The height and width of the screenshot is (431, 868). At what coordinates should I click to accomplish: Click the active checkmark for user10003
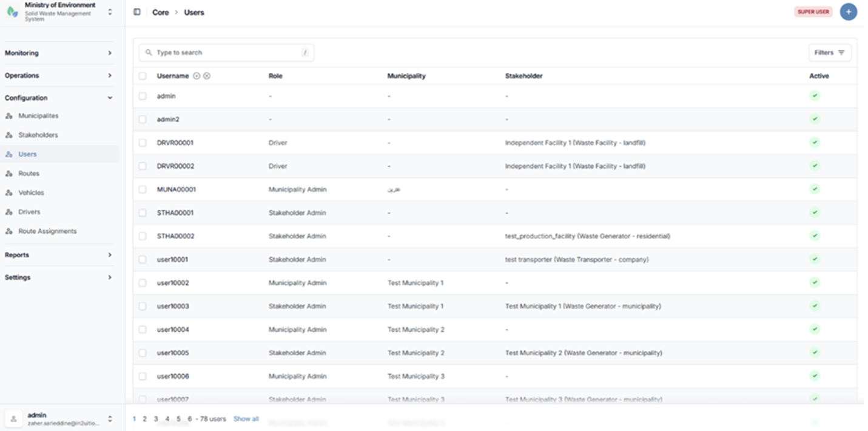click(815, 305)
